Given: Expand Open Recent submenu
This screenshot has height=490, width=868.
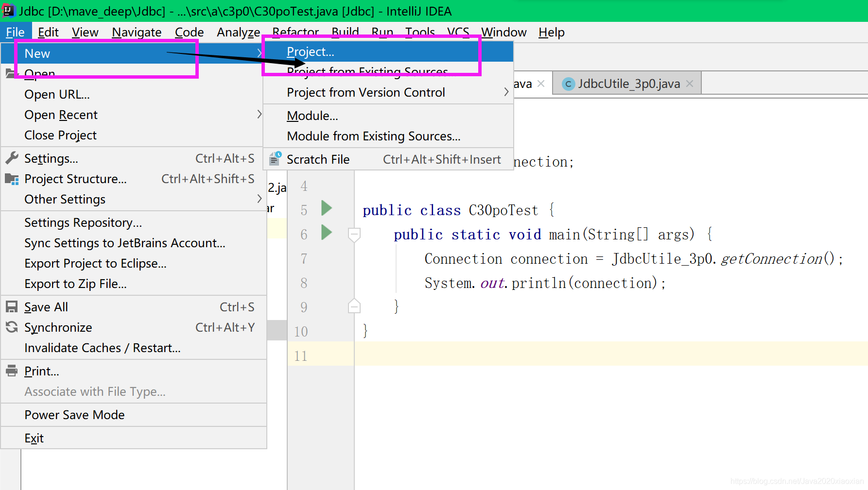Looking at the screenshot, I should tap(260, 114).
